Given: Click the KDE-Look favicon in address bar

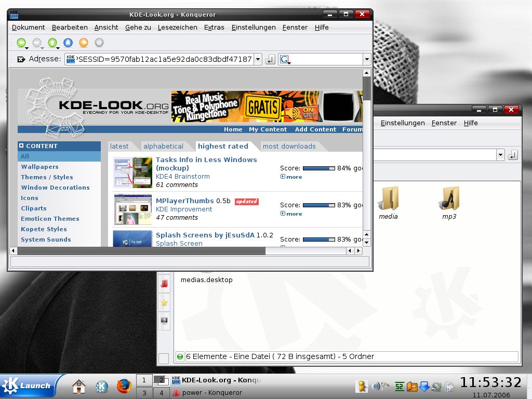Looking at the screenshot, I should pyautogui.click(x=71, y=59).
